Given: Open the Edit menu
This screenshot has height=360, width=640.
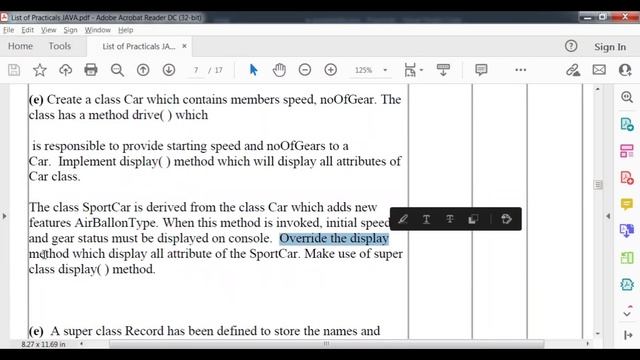Looking at the screenshot, I should pos(27,30).
